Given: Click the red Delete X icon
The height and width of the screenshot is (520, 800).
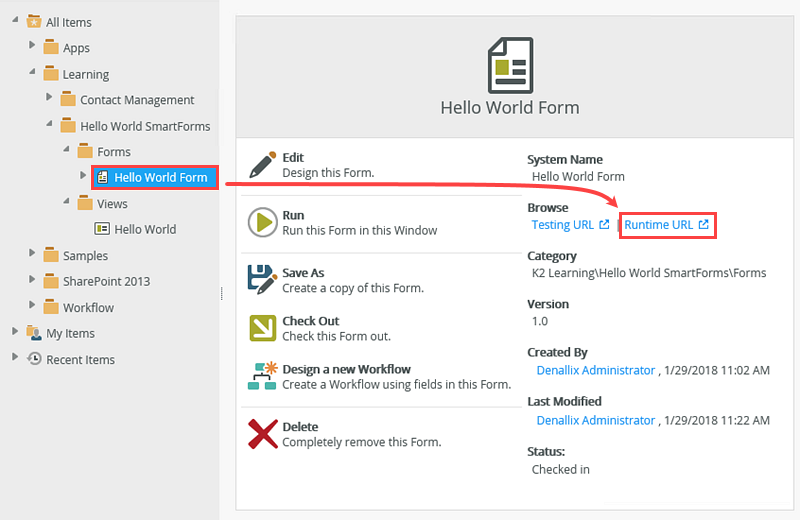Looking at the screenshot, I should tap(262, 434).
